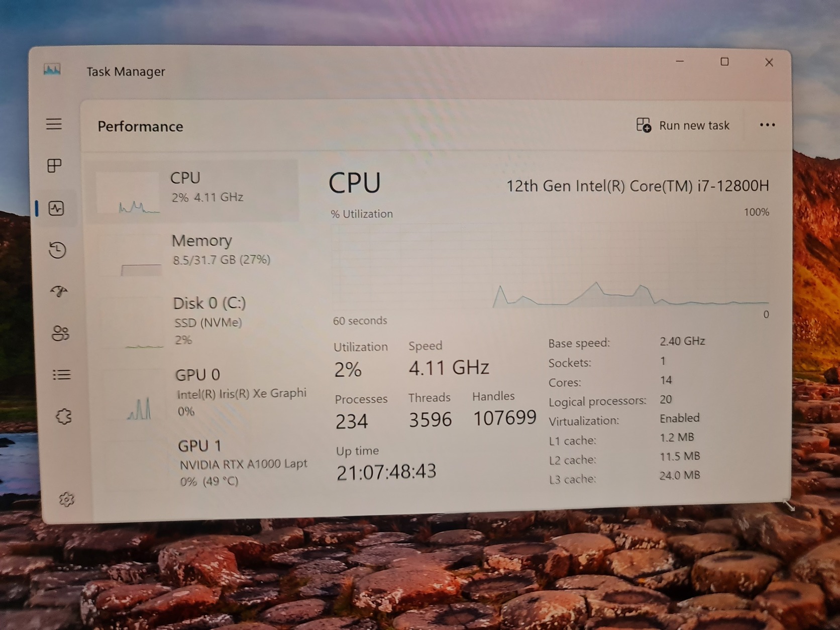Click the Utilization value 2%
The image size is (840, 630).
[348, 370]
